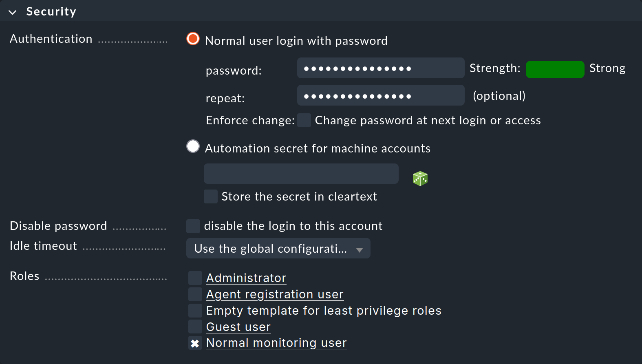Select Automation secret for machine accounts

192,146
